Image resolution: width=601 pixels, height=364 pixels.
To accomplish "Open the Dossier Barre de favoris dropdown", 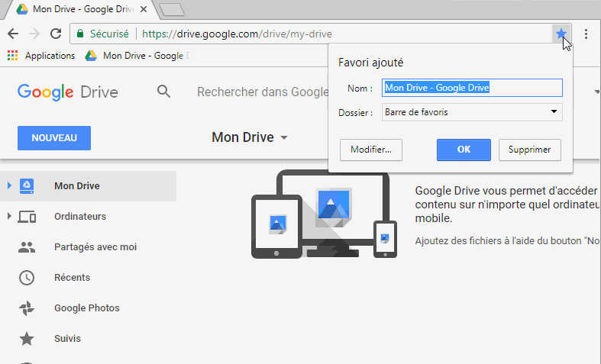I will (x=472, y=112).
